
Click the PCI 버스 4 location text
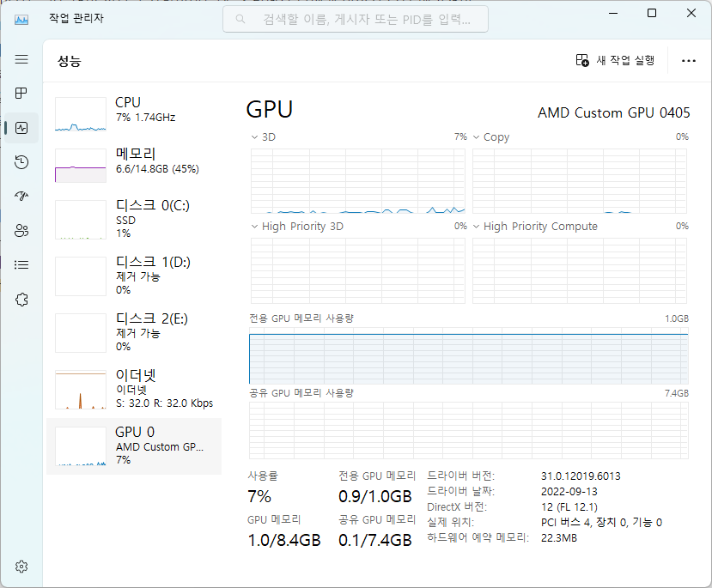601,523
